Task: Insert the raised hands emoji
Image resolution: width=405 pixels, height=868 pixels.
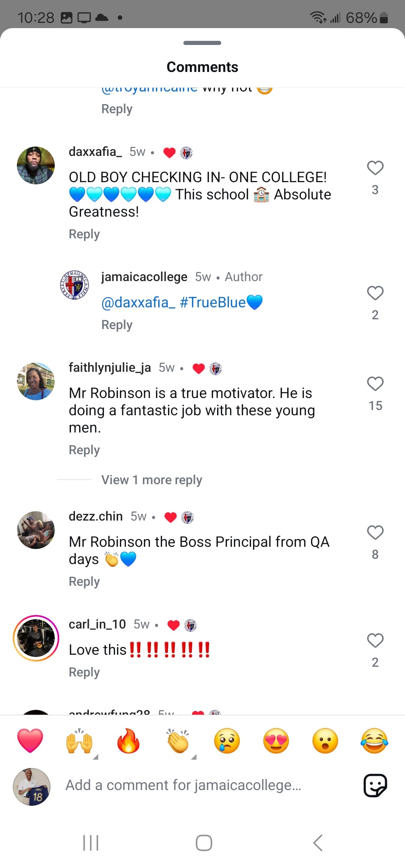Action: (x=79, y=741)
